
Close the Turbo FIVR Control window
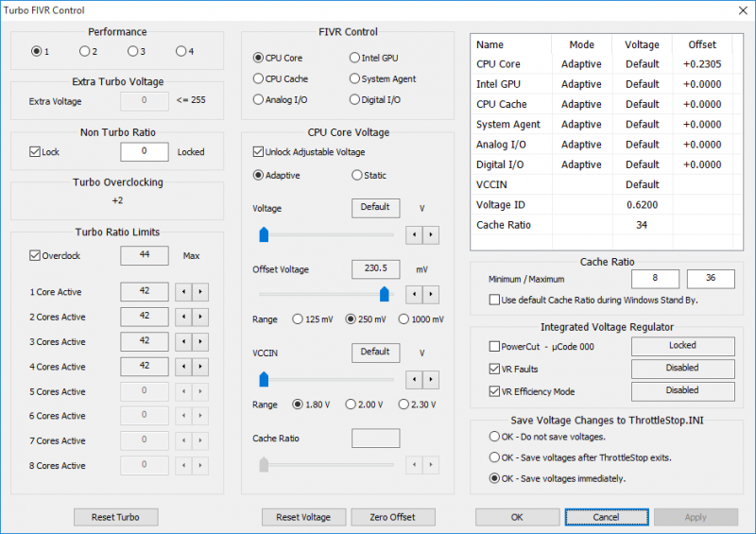(743, 10)
